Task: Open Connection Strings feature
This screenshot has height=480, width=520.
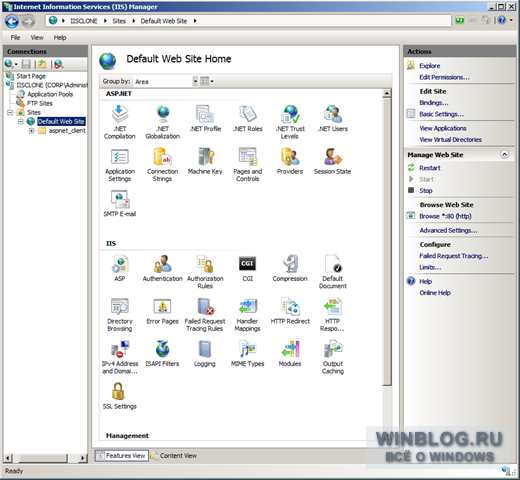Action: 163,165
